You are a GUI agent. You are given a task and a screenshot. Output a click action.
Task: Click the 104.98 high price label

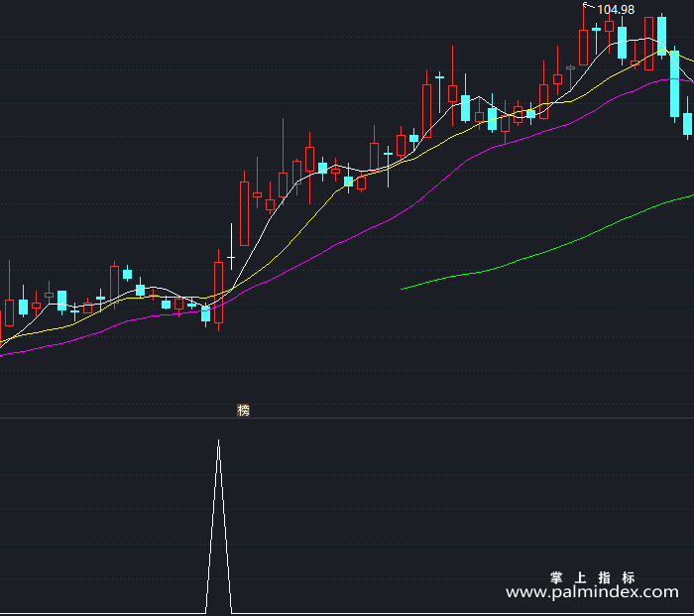pyautogui.click(x=616, y=10)
